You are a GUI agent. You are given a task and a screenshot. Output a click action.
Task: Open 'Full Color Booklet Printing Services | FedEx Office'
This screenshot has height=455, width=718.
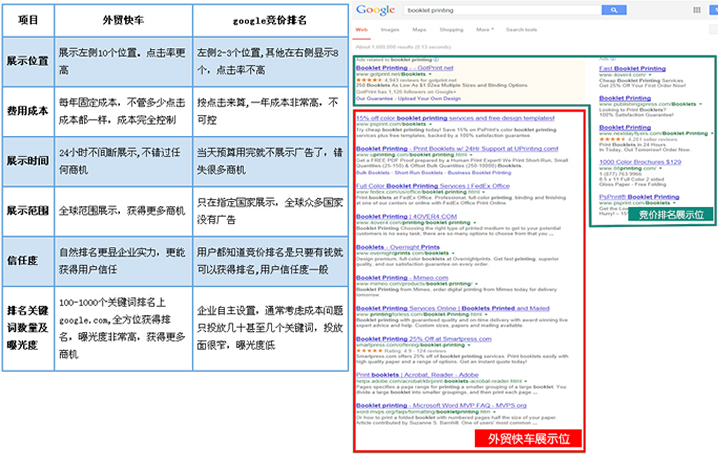pos(433,186)
